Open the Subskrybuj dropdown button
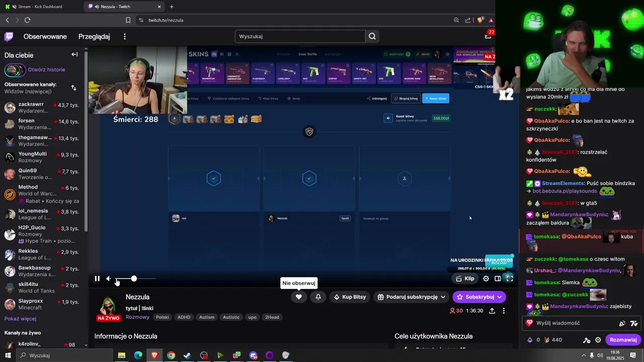This screenshot has width=644, height=362. pos(479,297)
